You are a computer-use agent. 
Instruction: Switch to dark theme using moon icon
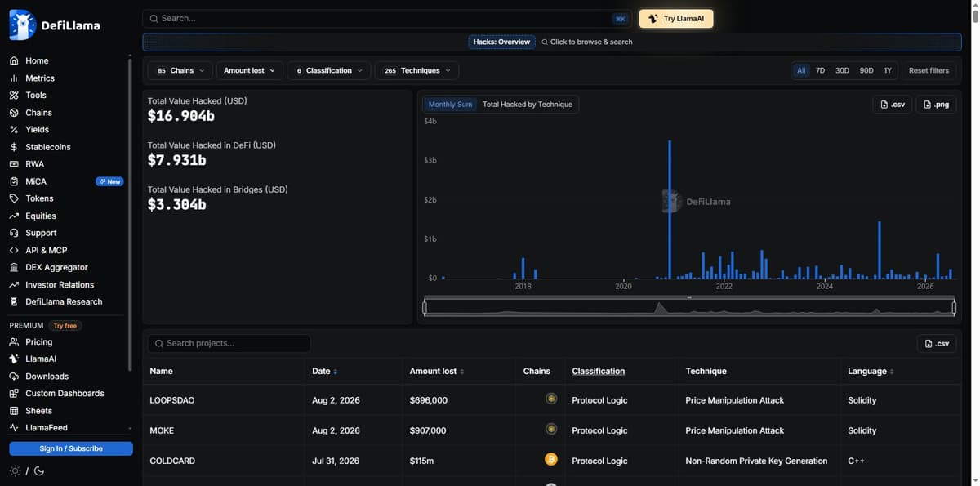tap(38, 470)
